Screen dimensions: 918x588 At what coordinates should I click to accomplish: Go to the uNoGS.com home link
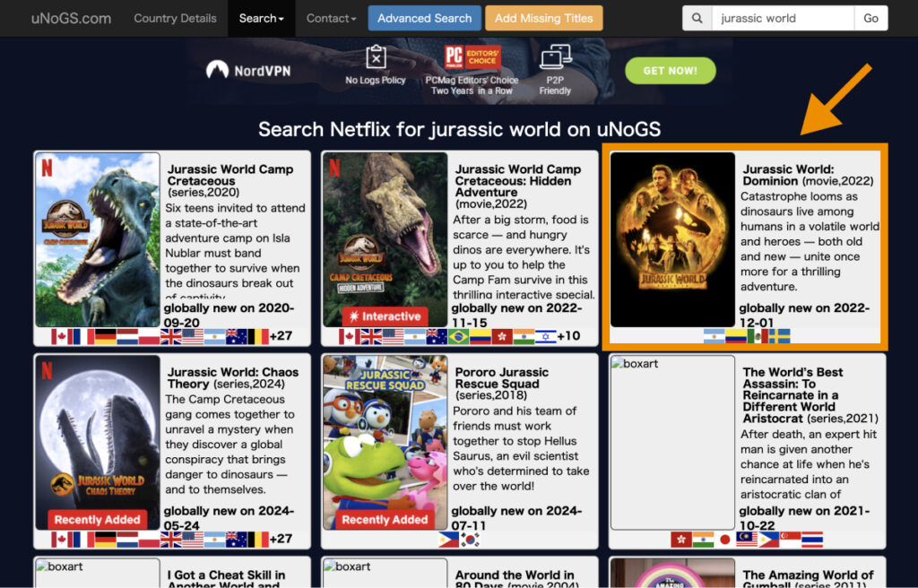coord(72,18)
